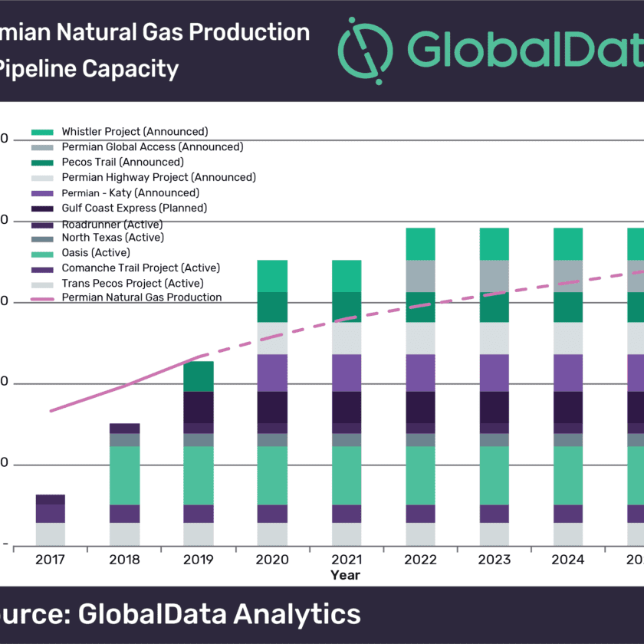Select 'Gulf Coast Express (Planned)' legend label

click(x=134, y=208)
